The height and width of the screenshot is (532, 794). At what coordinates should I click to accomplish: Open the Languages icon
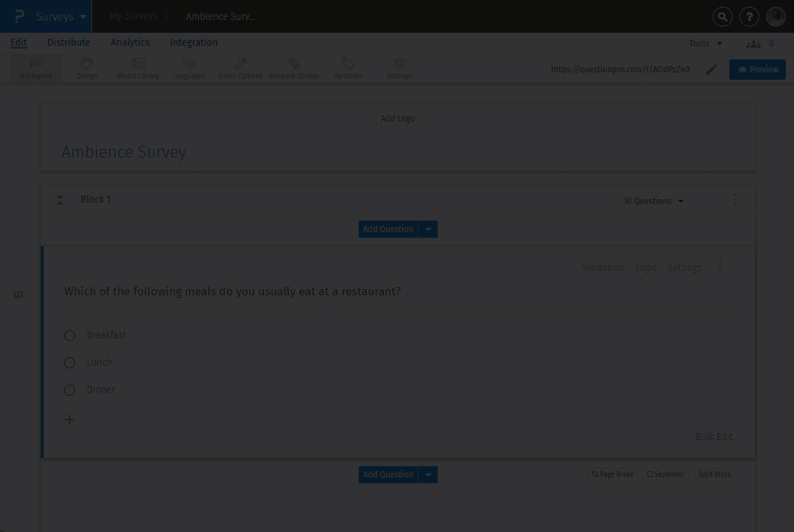pos(190,63)
